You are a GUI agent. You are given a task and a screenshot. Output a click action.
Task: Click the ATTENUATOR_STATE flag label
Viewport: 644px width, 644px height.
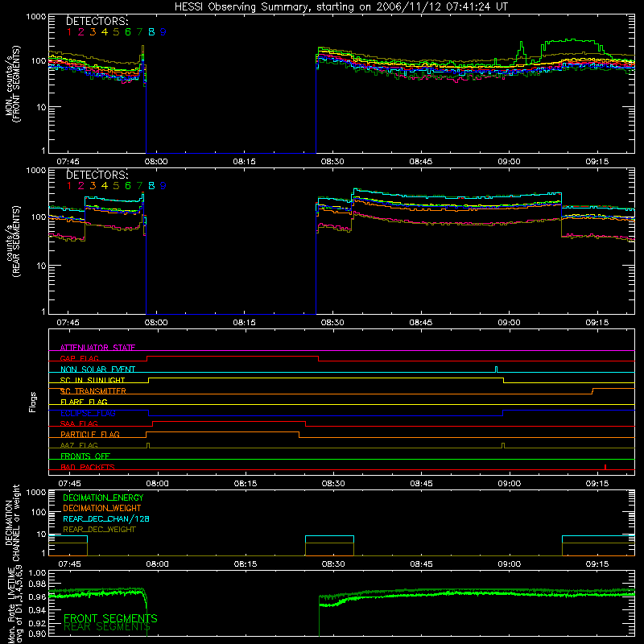click(97, 348)
